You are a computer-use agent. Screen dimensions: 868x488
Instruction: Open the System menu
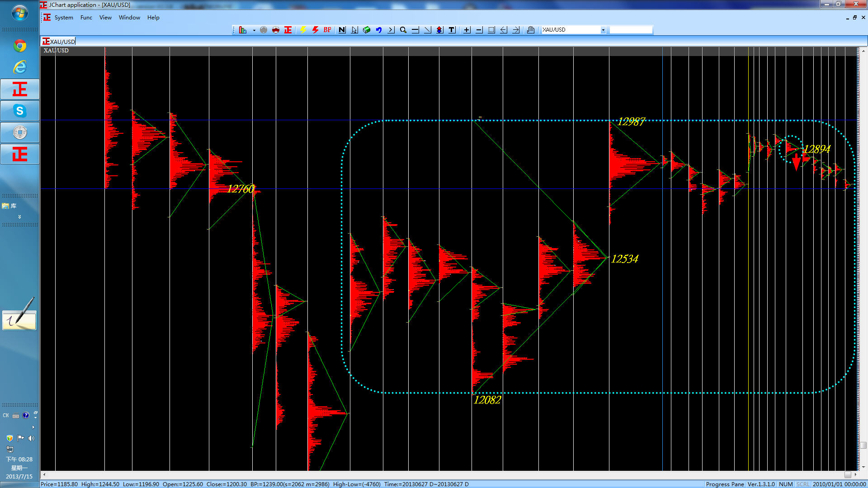64,18
